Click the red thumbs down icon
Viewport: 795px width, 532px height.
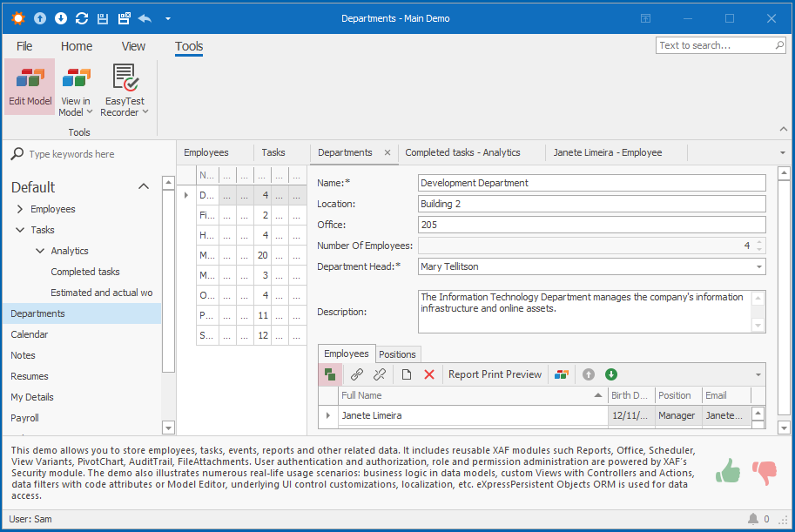coord(765,473)
